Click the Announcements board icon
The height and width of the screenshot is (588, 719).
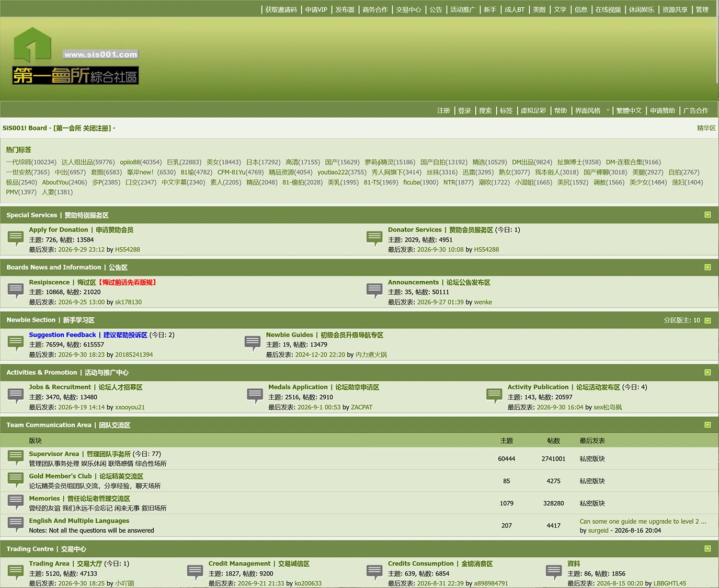[374, 291]
